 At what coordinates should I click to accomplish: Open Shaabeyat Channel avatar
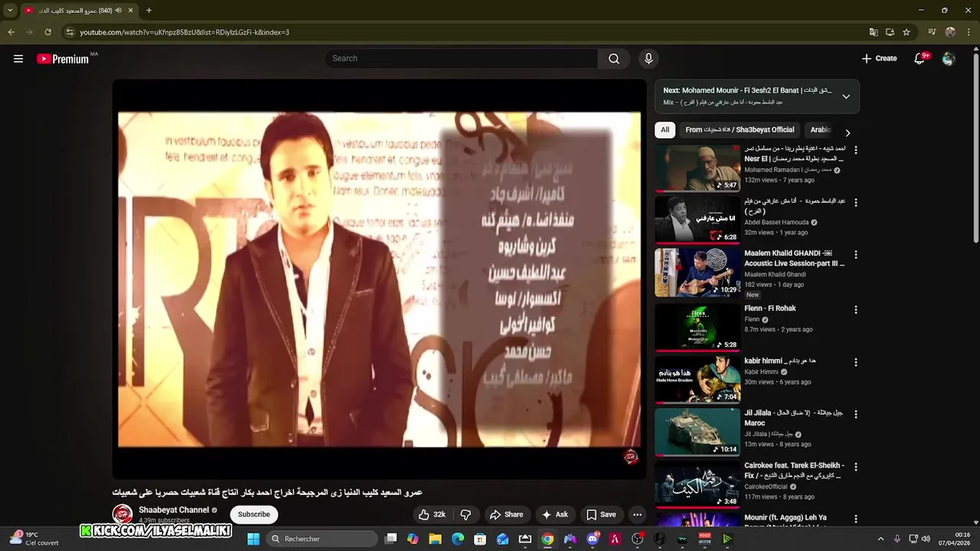[122, 514]
